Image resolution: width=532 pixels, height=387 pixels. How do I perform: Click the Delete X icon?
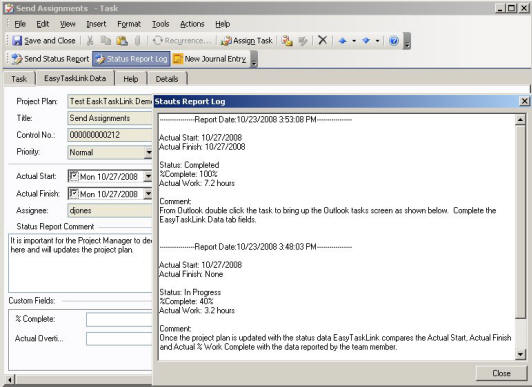(x=322, y=40)
